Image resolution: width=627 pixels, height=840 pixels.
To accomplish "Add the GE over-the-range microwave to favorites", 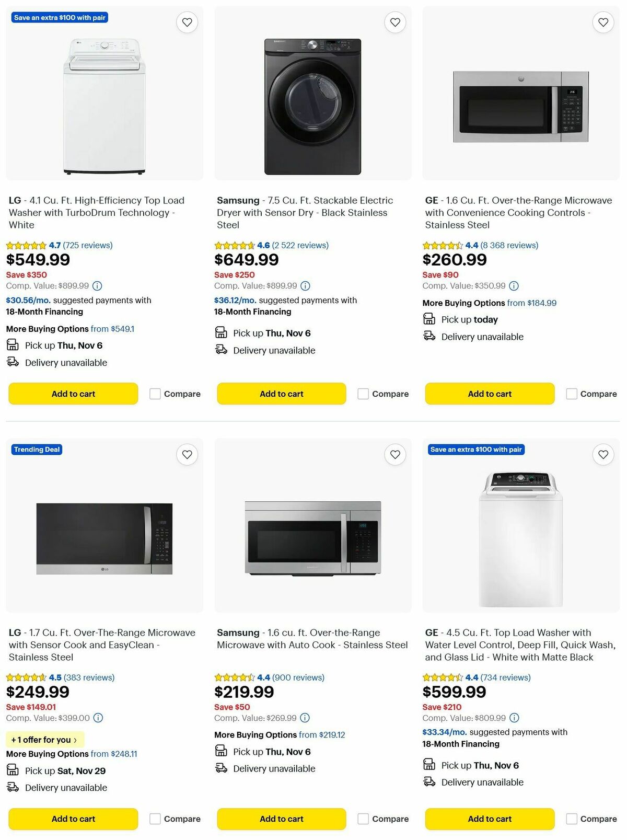I will (603, 22).
